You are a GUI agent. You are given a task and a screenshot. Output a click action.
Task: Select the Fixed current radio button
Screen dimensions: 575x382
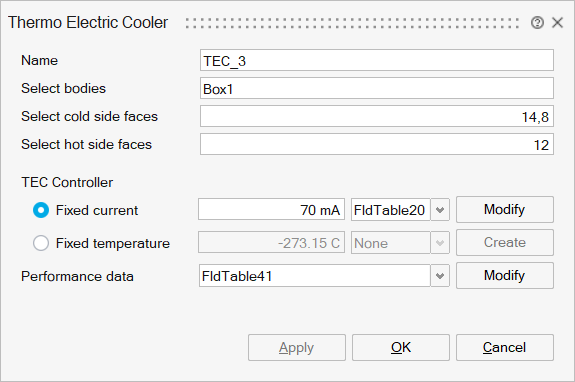41,210
